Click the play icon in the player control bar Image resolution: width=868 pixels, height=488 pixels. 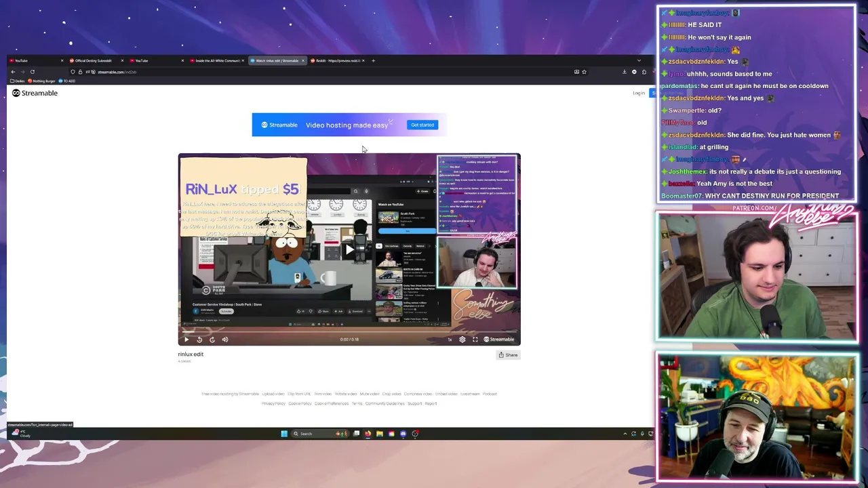click(186, 340)
